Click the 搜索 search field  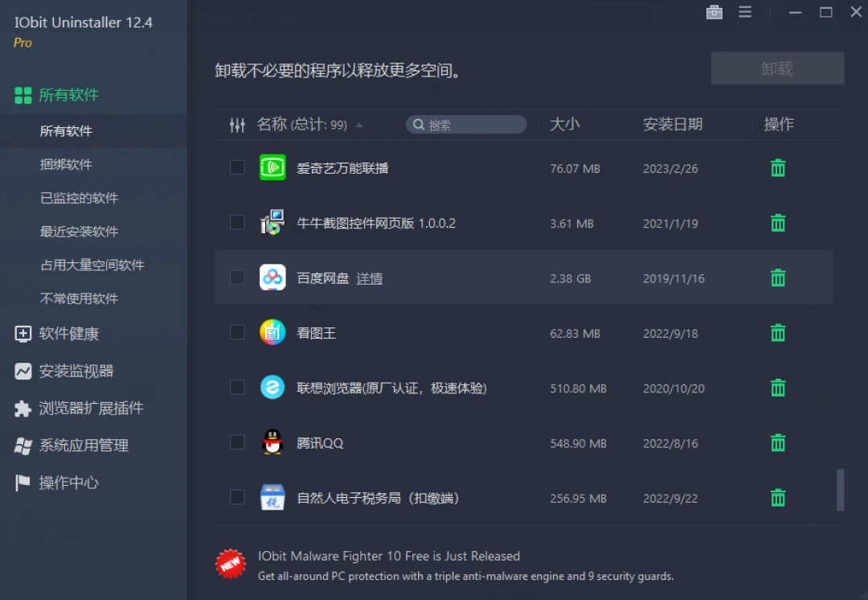(466, 125)
